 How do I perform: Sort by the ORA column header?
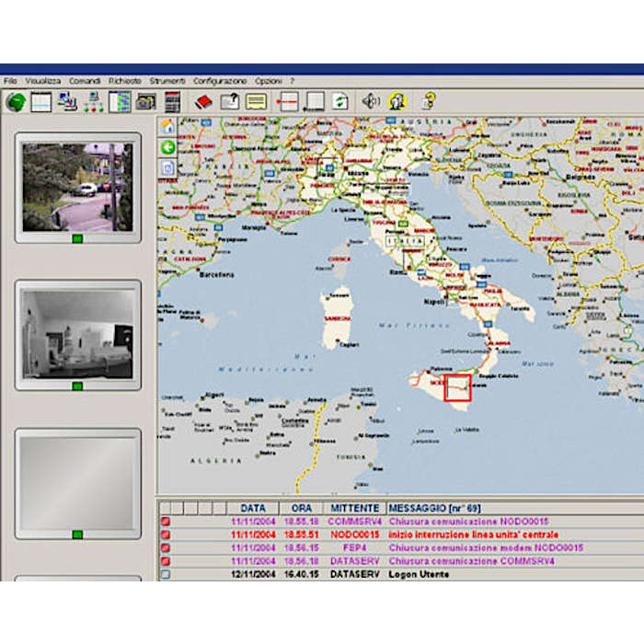(x=301, y=508)
